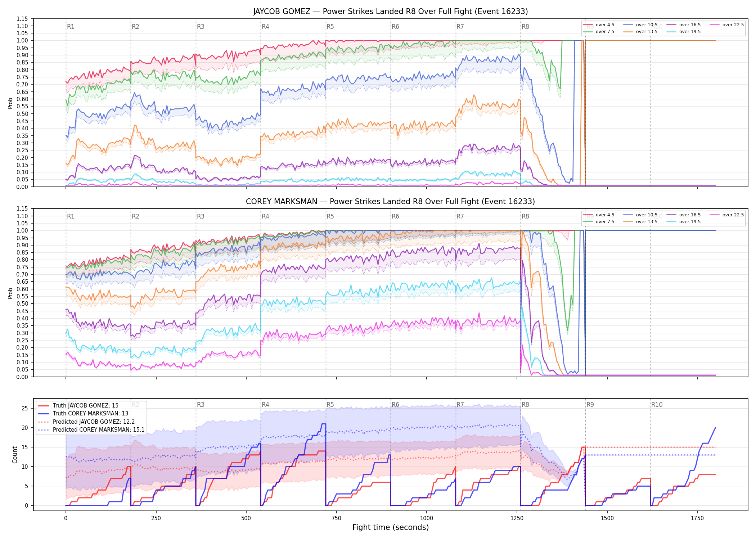Screen dimensions: 756x540
Task: Click 'over 13.5' legend entry in Corey Marksman chart
Action: pos(640,222)
